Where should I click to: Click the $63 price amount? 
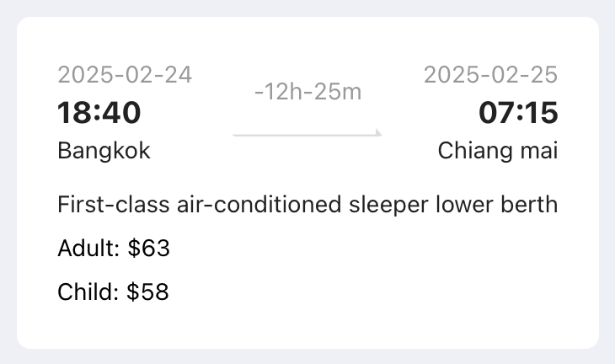click(x=148, y=249)
